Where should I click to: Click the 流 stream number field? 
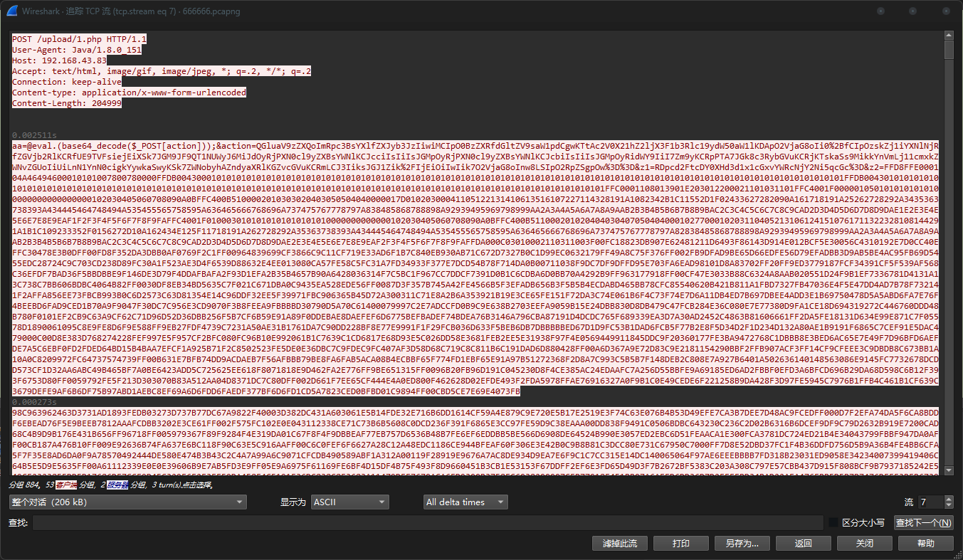(x=930, y=502)
